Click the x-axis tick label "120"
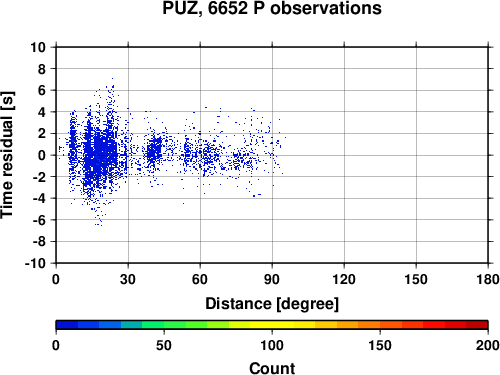Screen dimensions: 500x375 (x=344, y=279)
